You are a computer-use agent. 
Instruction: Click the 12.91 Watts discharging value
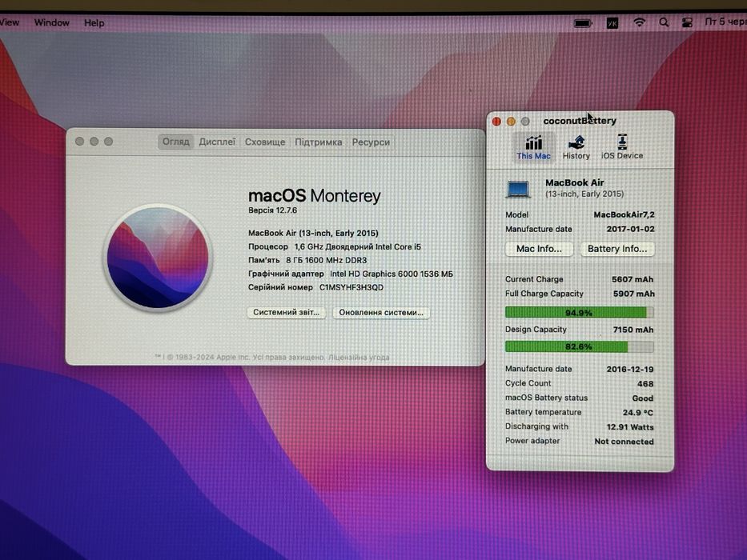[630, 427]
